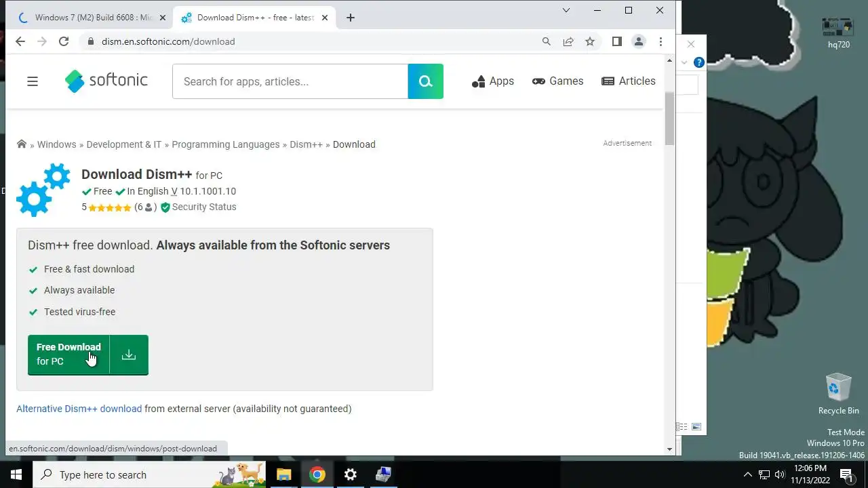Click the teal search magnifier button
This screenshot has height=488, width=868.
coord(426,81)
